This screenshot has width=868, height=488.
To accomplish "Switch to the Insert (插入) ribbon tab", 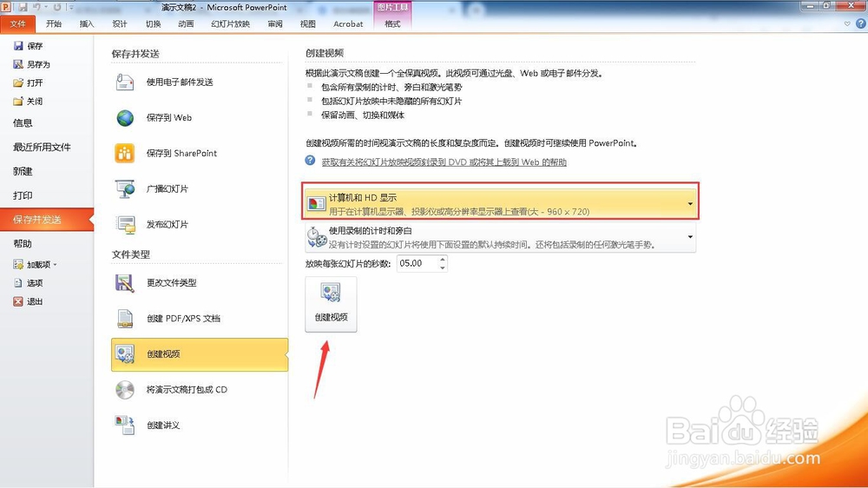I will point(87,23).
